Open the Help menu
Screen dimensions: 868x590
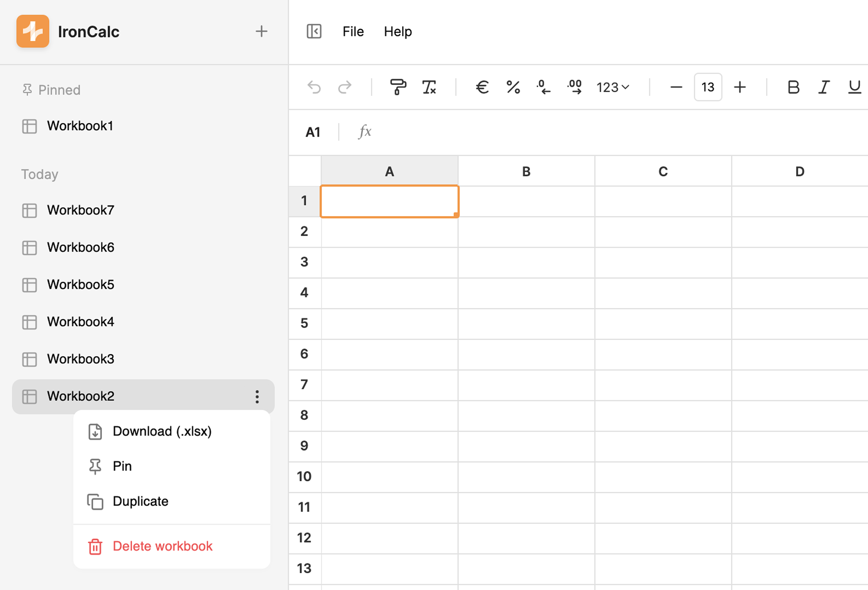(x=397, y=31)
